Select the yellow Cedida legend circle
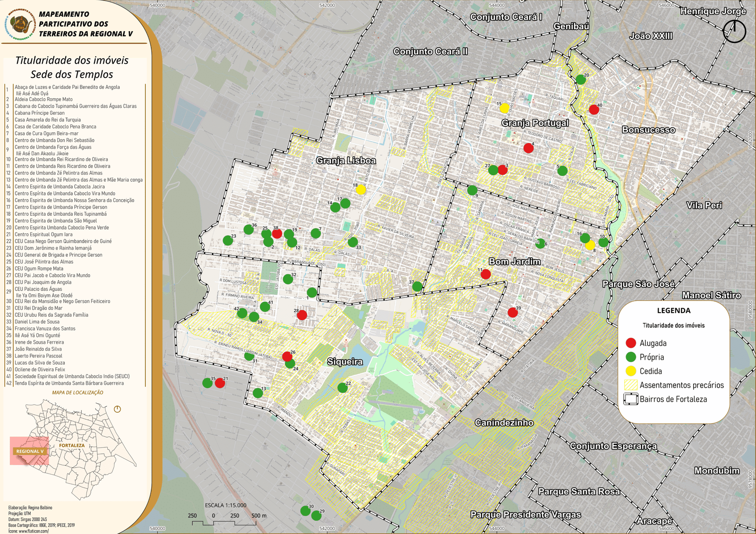 (631, 371)
